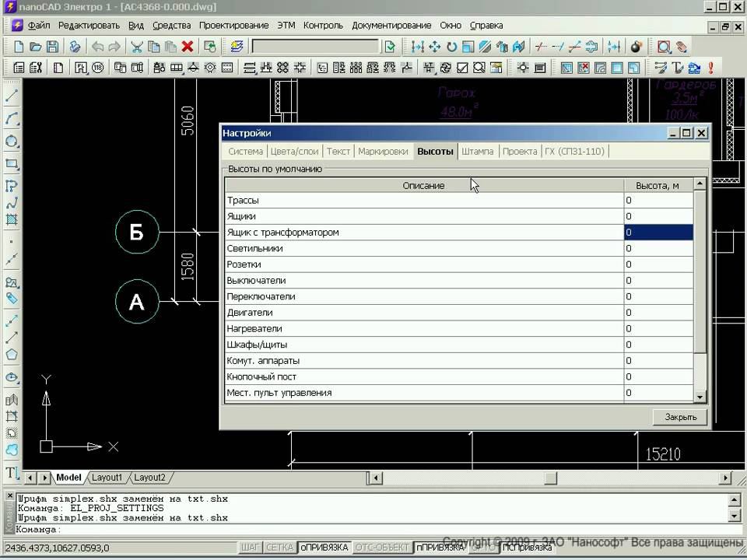
Task: Select the Polyline drawing tool
Action: (x=12, y=186)
